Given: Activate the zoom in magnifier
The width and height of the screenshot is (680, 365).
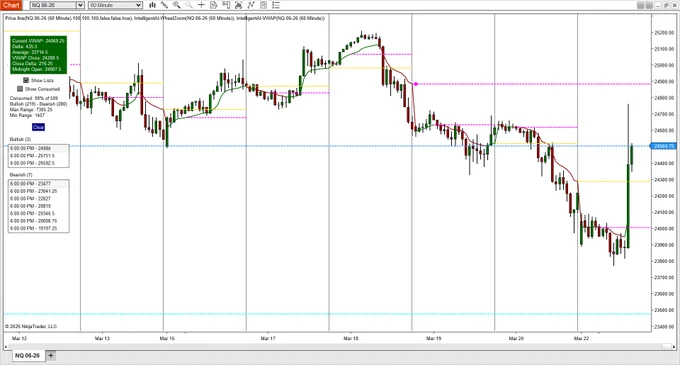Looking at the screenshot, I should 177,5.
